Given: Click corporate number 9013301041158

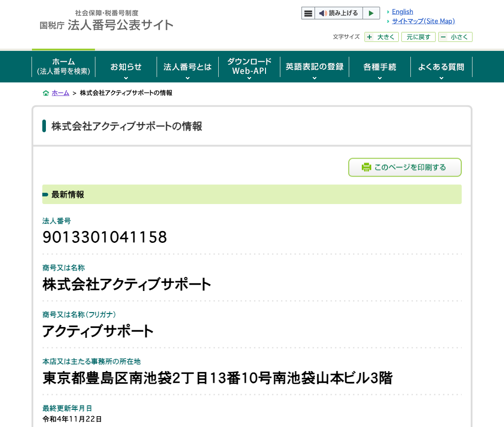Looking at the screenshot, I should [105, 237].
